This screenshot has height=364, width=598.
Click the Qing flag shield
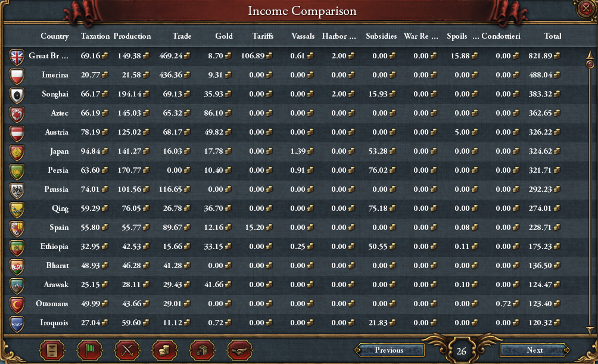[17, 210]
